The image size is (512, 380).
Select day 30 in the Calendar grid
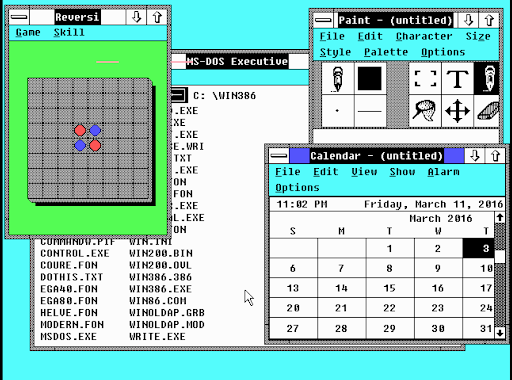coord(438,329)
